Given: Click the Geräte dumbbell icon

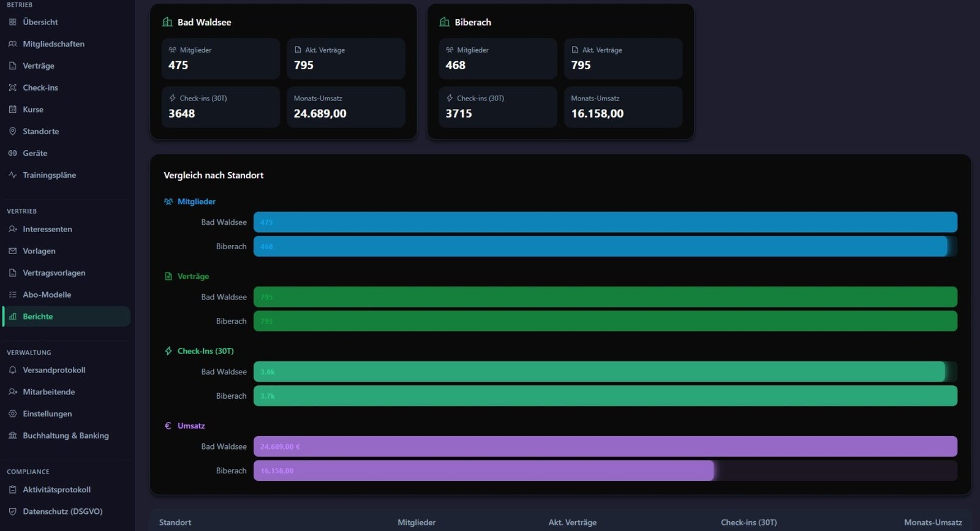Looking at the screenshot, I should click(x=12, y=153).
